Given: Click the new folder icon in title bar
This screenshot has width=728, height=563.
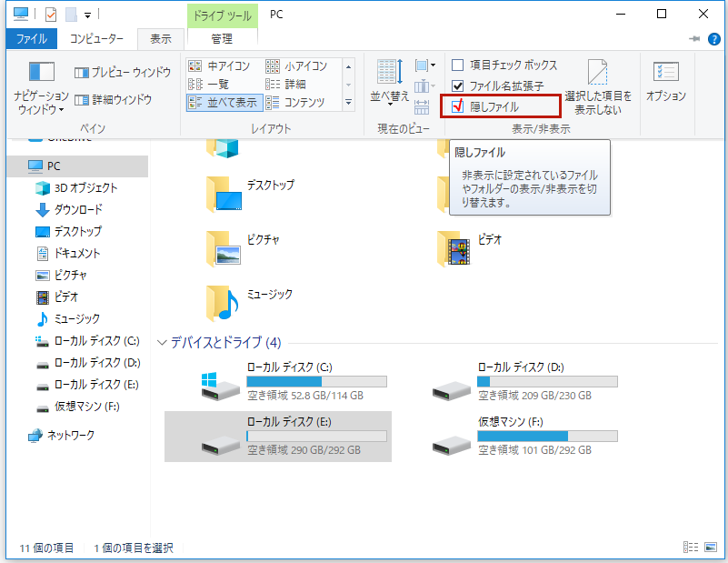Looking at the screenshot, I should [71, 15].
